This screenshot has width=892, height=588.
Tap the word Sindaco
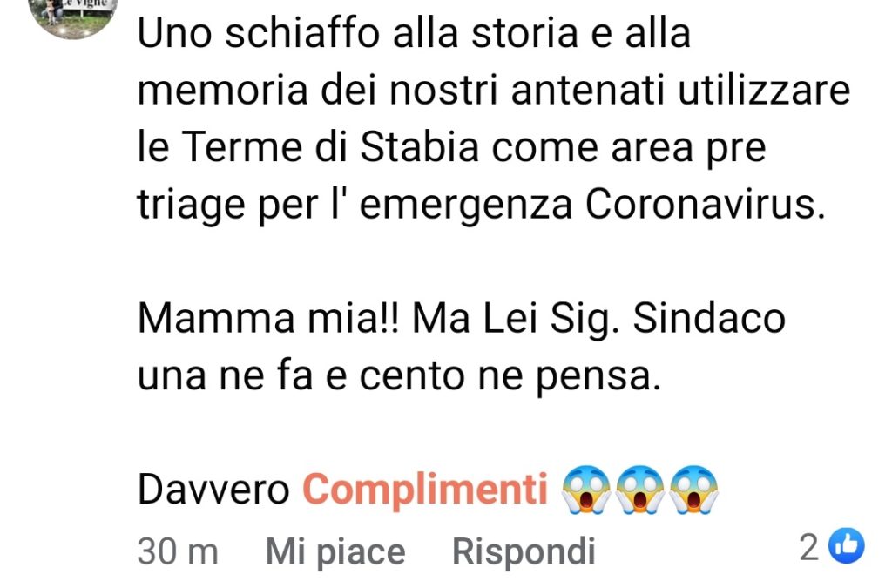(x=709, y=318)
